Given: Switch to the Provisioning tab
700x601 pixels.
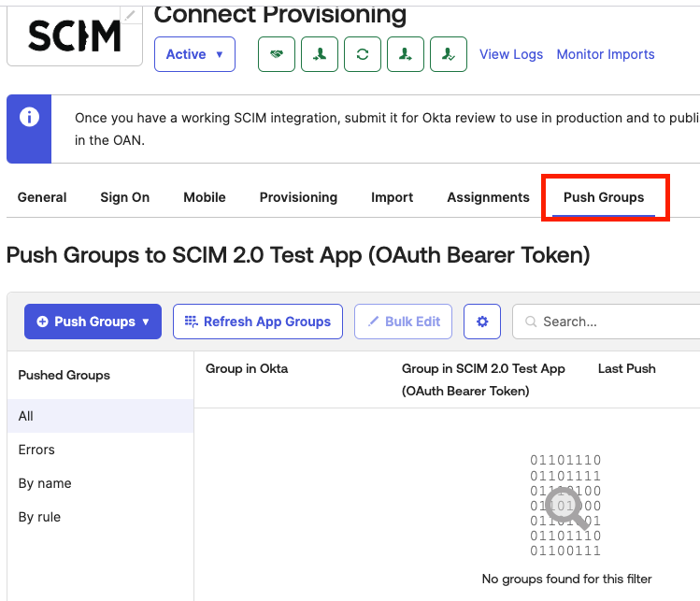Looking at the screenshot, I should click(299, 197).
